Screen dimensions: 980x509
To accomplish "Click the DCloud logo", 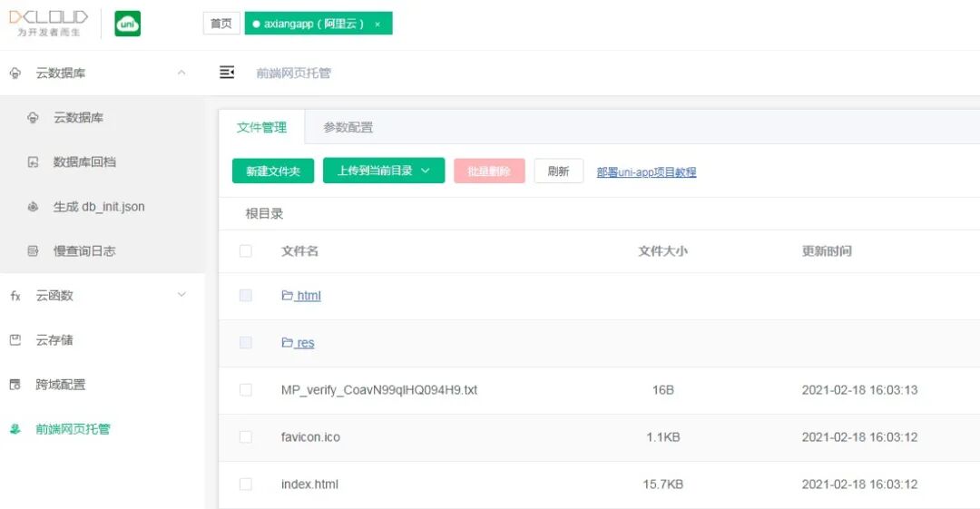I will (x=48, y=24).
